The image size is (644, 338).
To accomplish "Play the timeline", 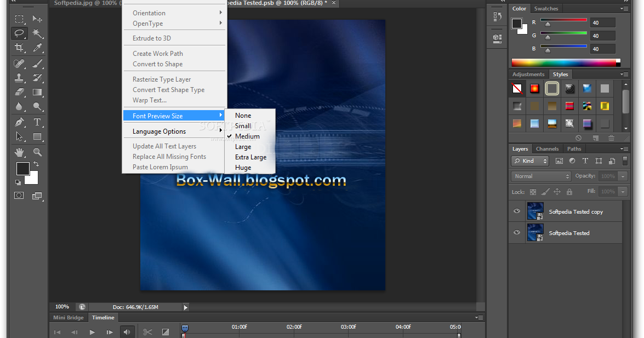I will (x=92, y=333).
